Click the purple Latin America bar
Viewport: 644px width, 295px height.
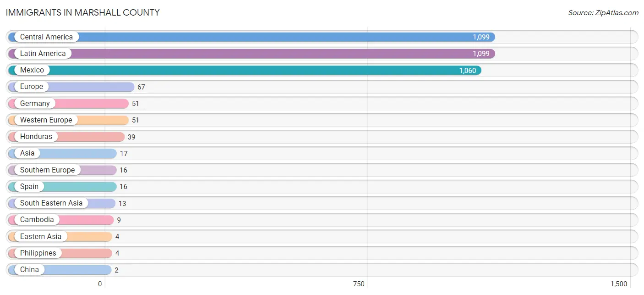[251, 54]
